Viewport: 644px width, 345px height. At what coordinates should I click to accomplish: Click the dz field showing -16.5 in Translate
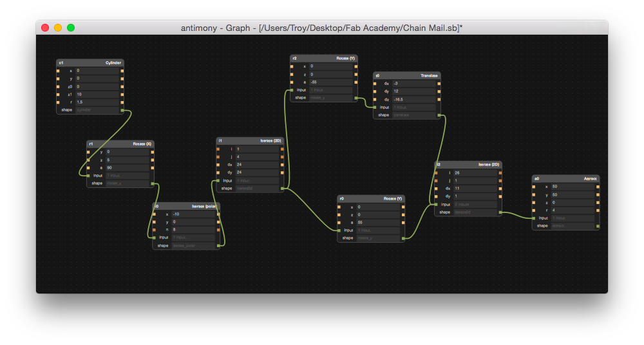[x=414, y=99]
